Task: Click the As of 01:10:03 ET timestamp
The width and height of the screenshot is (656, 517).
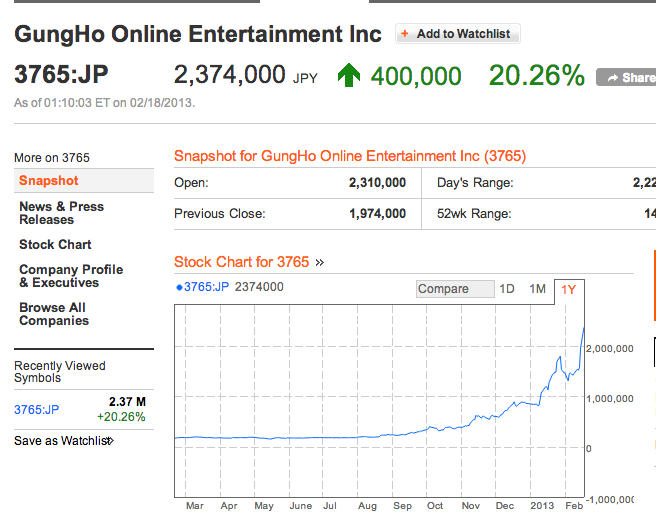Action: tap(105, 103)
